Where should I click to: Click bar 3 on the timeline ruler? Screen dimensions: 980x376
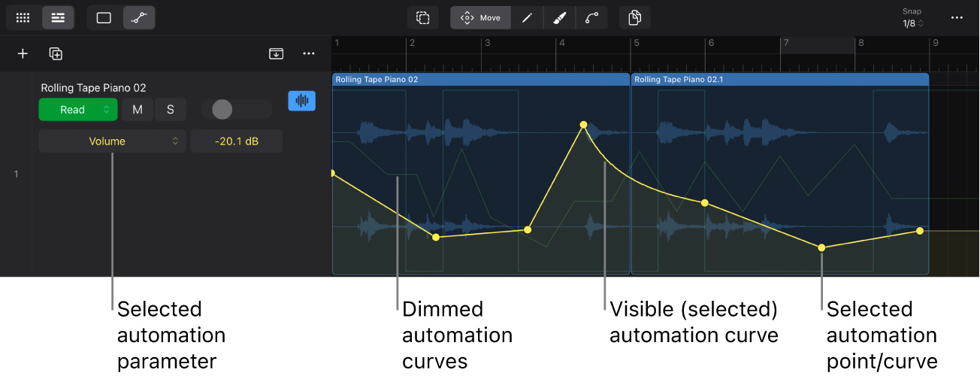(487, 43)
